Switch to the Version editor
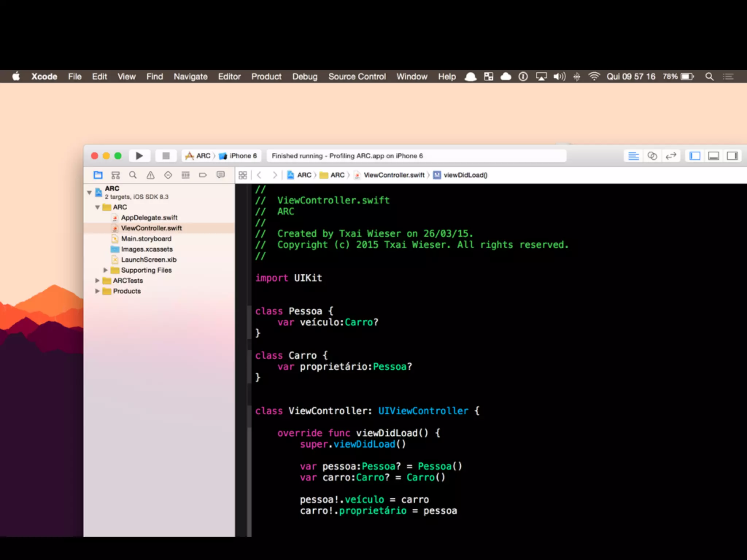This screenshot has width=747, height=560. click(x=671, y=156)
